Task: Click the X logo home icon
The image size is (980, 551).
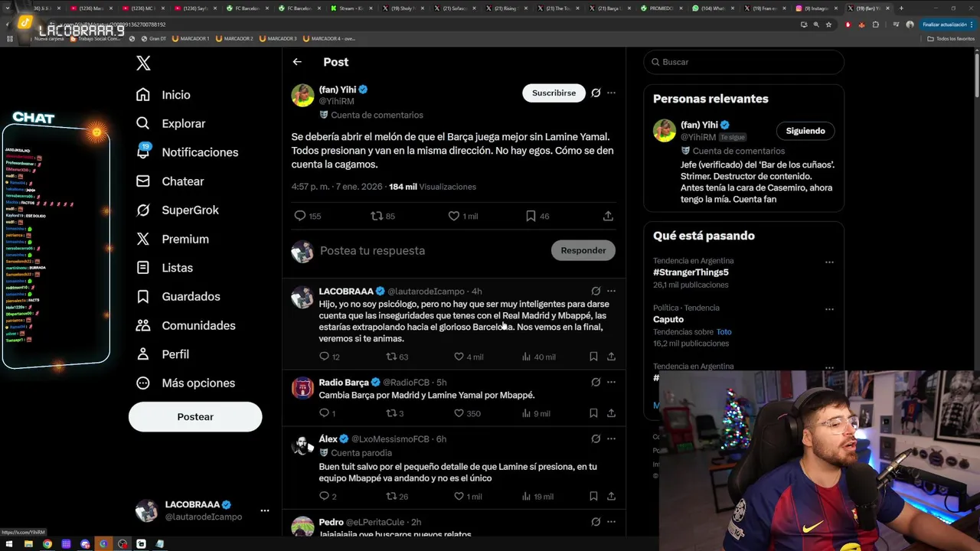Action: (143, 63)
